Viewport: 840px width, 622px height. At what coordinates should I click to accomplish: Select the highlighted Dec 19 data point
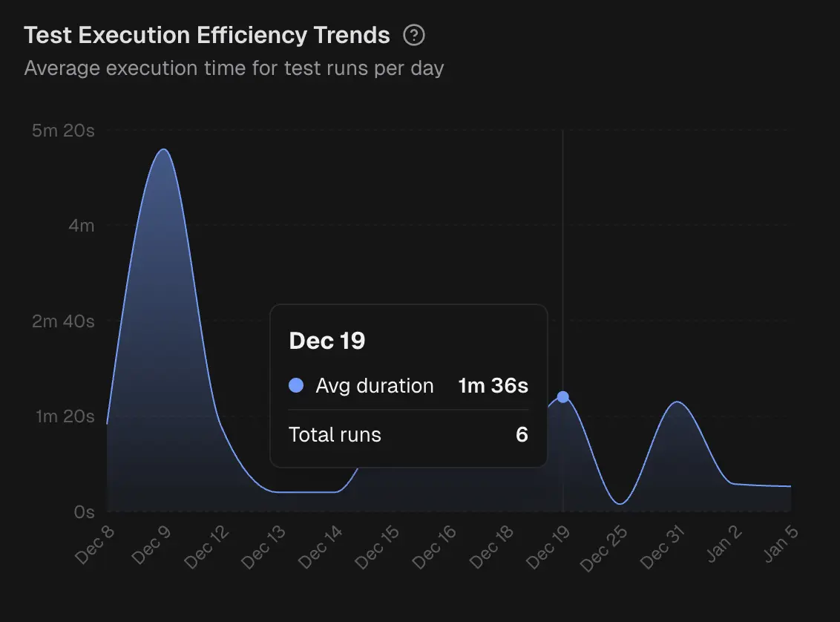click(564, 397)
